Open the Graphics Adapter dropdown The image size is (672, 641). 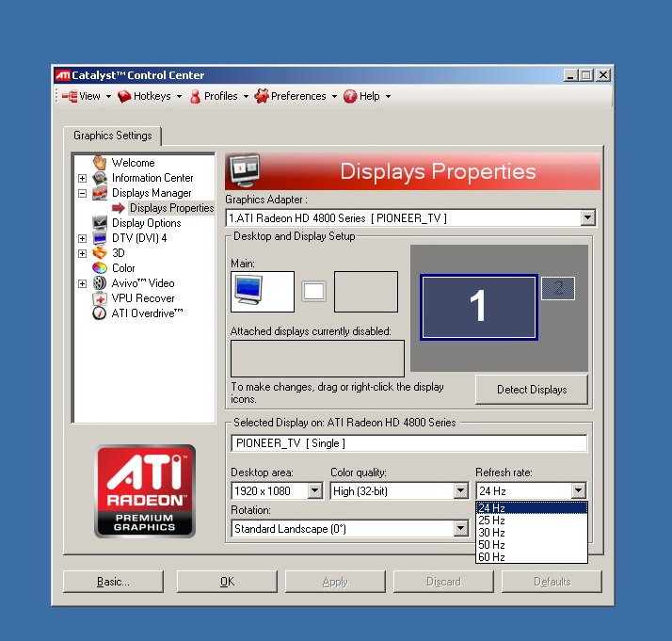click(x=587, y=218)
